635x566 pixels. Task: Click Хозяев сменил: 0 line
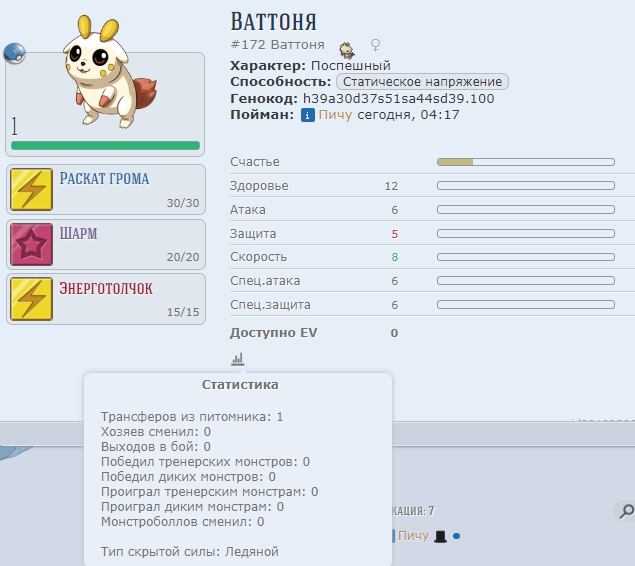[x=156, y=432]
